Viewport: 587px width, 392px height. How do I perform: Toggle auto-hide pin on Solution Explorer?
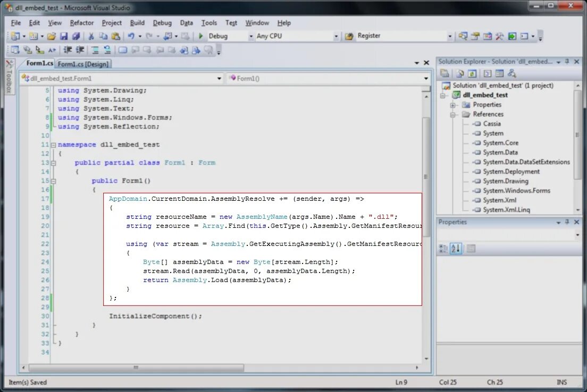point(567,61)
